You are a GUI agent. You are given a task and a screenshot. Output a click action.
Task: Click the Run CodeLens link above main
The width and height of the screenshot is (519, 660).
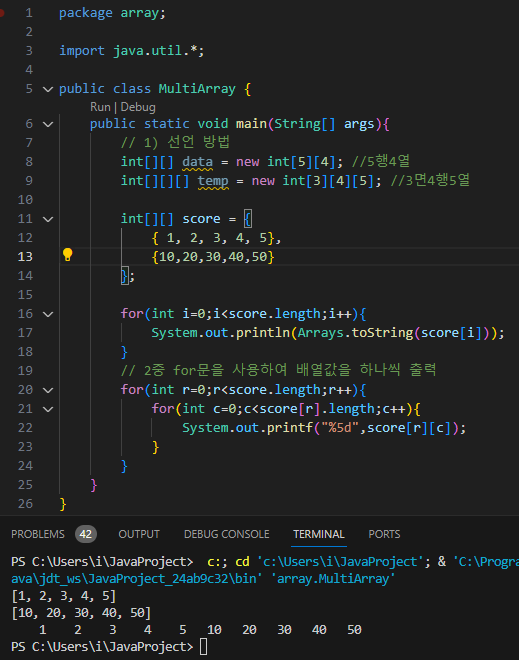pyautogui.click(x=100, y=107)
